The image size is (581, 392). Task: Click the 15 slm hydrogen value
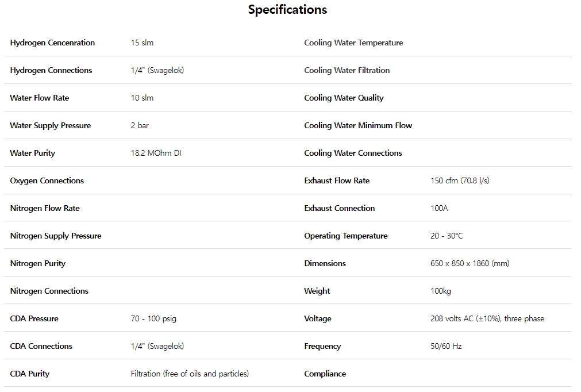pos(142,43)
